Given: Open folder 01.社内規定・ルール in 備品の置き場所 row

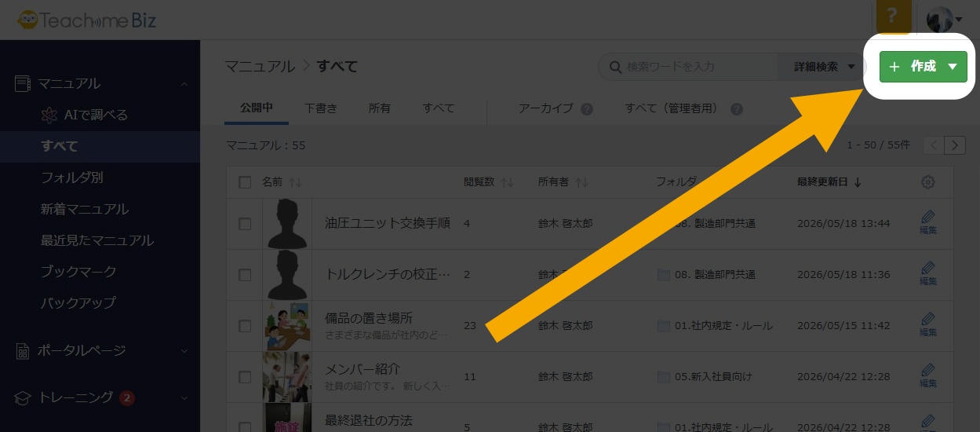Looking at the screenshot, I should 715,326.
